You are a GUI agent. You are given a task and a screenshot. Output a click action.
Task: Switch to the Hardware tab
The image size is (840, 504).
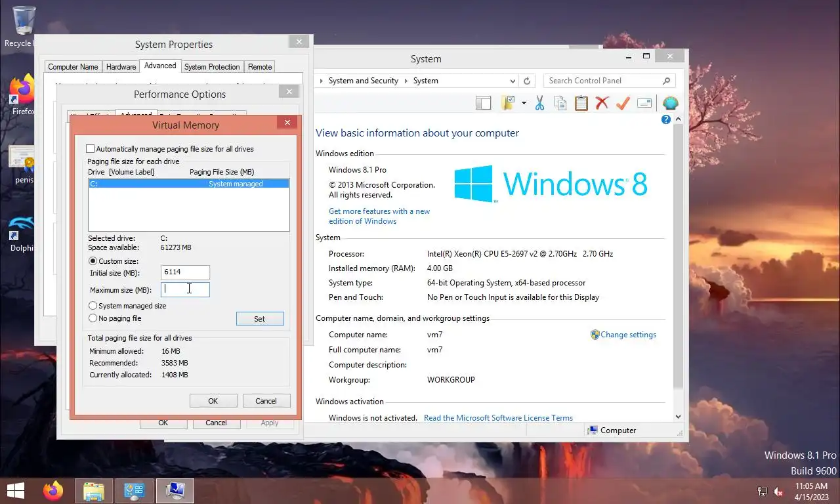(121, 67)
